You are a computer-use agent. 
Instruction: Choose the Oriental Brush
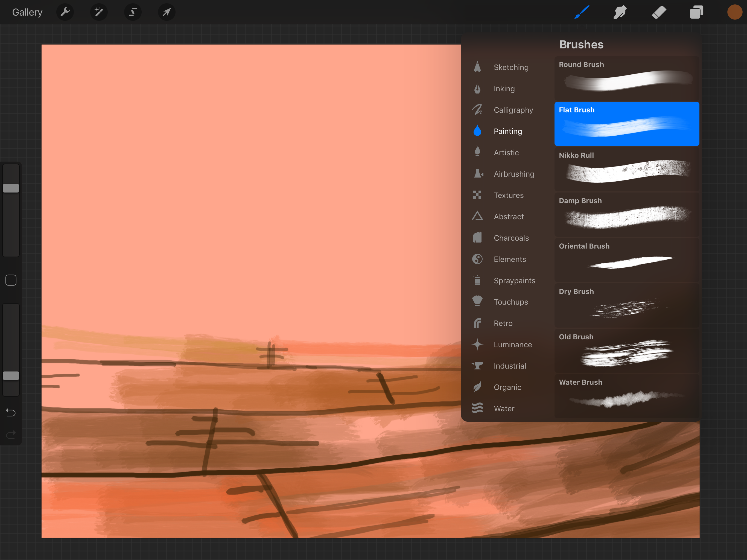click(x=627, y=260)
